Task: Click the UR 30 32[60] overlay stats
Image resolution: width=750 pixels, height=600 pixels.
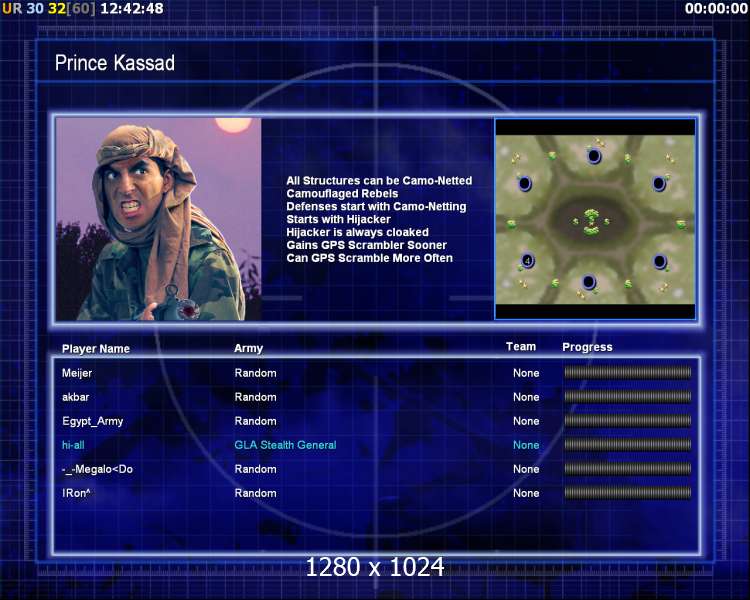Action: (x=48, y=8)
